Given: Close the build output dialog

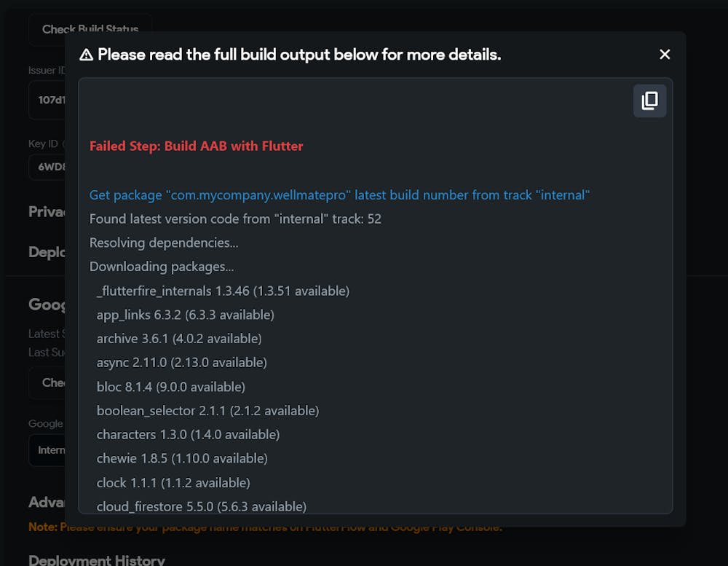Looking at the screenshot, I should point(664,55).
